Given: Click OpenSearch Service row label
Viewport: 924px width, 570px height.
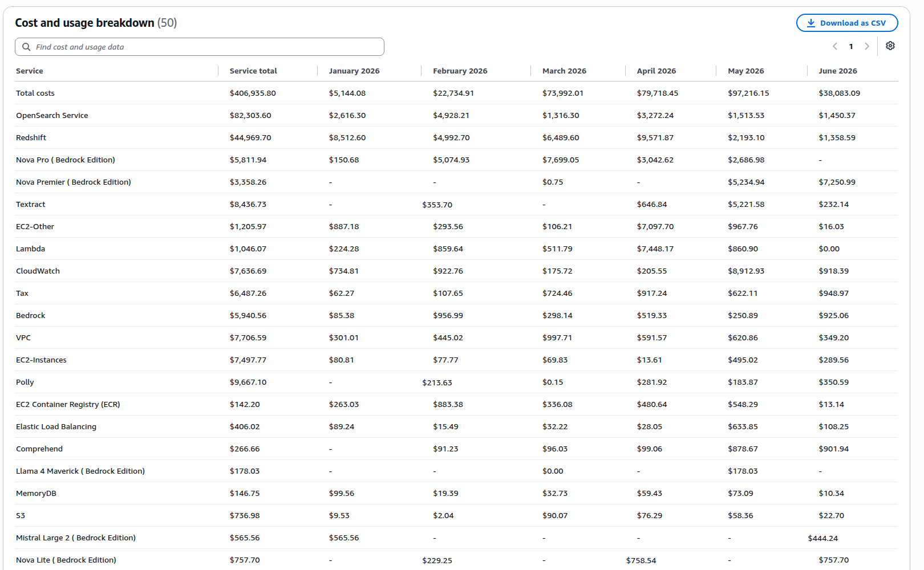Looking at the screenshot, I should (x=52, y=115).
